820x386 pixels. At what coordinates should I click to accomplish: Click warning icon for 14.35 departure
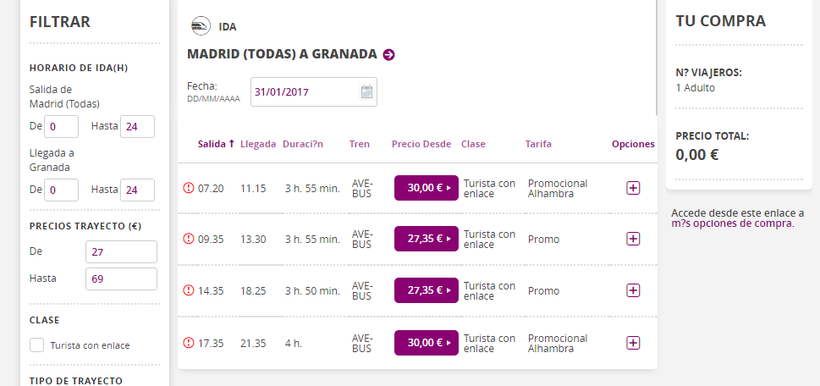click(188, 290)
